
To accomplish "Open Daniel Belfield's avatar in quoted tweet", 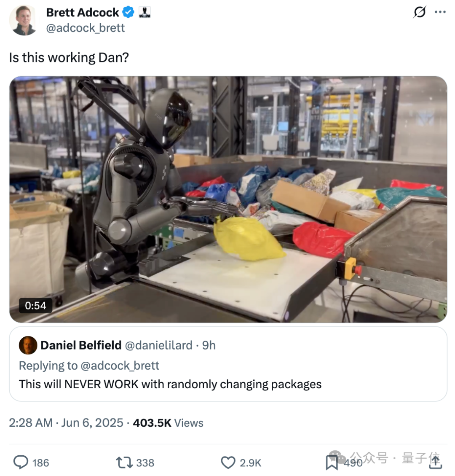I will [28, 345].
